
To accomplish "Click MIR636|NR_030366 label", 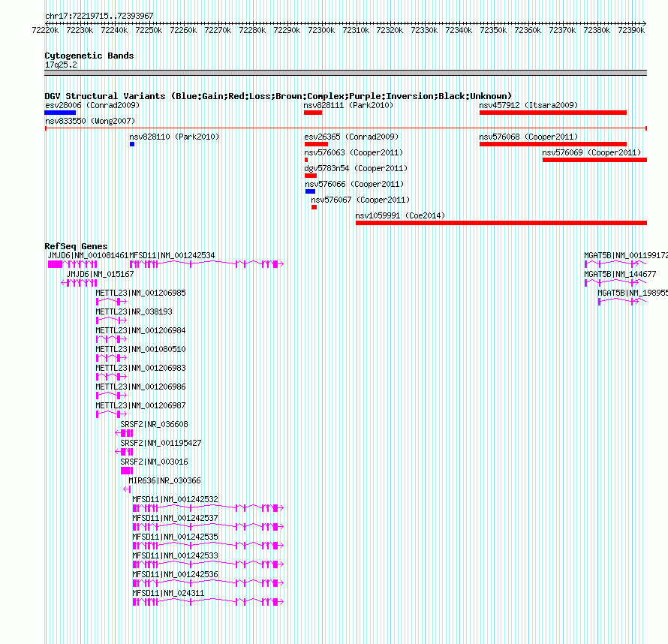I will (164, 480).
